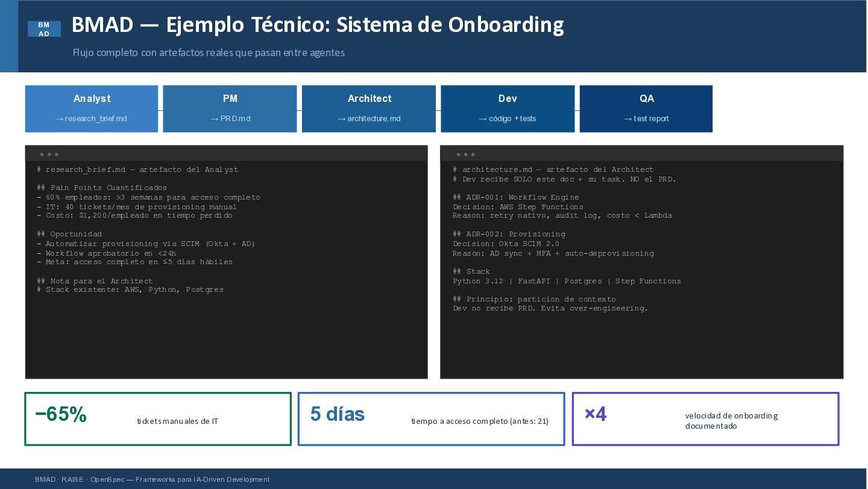Viewport: 868px width, 489px height.
Task: Click the 5 días metric card
Action: 432,419
